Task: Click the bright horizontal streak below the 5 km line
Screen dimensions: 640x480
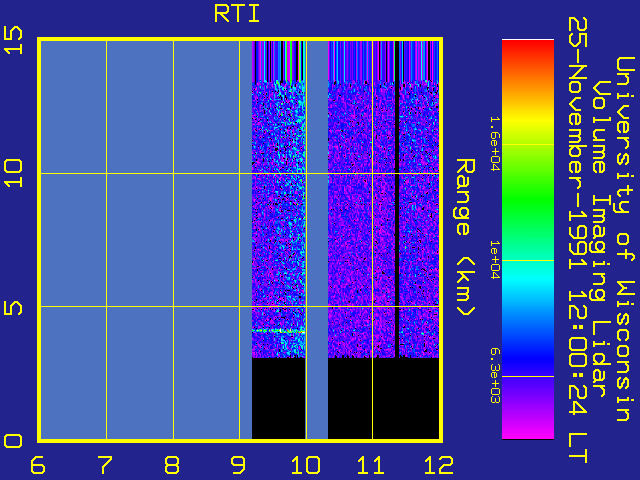Action: click(x=278, y=331)
